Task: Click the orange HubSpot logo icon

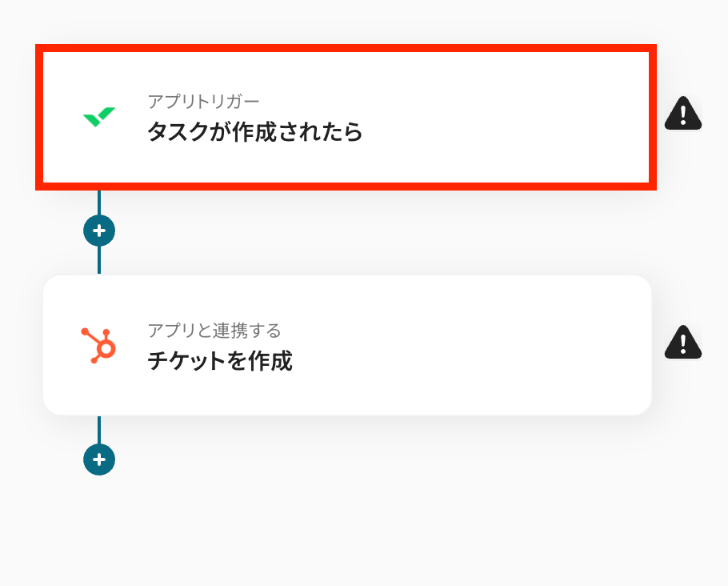Action: click(x=99, y=345)
